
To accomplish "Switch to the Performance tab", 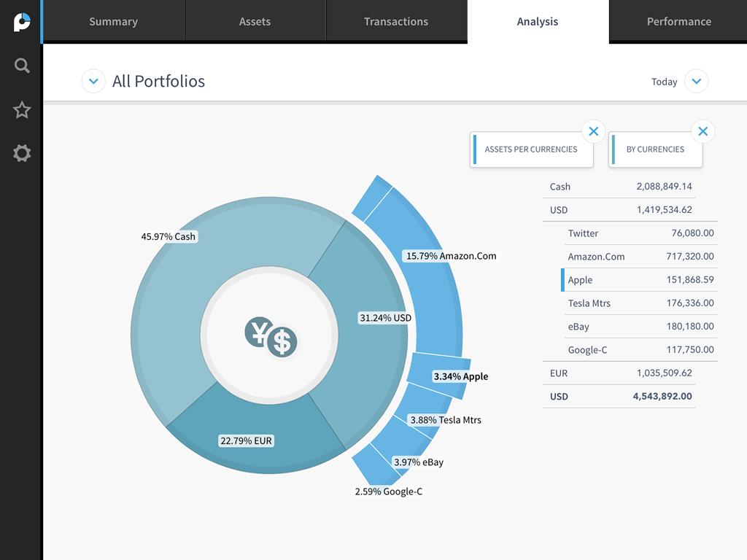I will pos(678,21).
